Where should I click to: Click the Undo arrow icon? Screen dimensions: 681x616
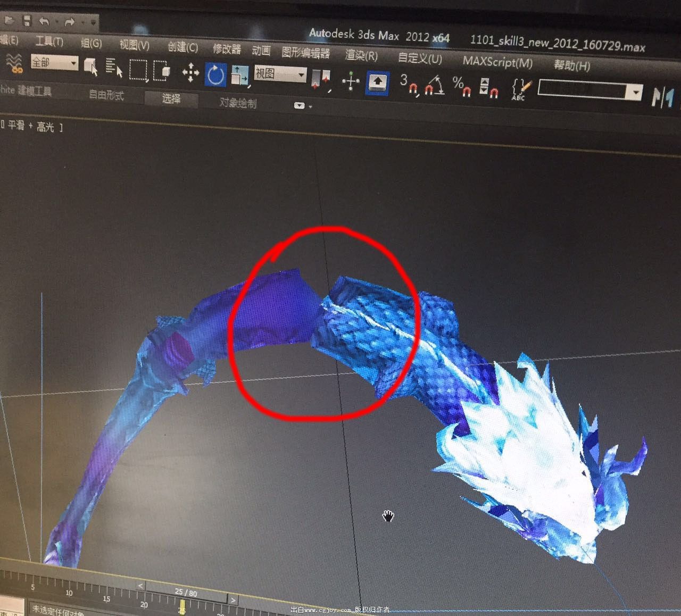45,22
